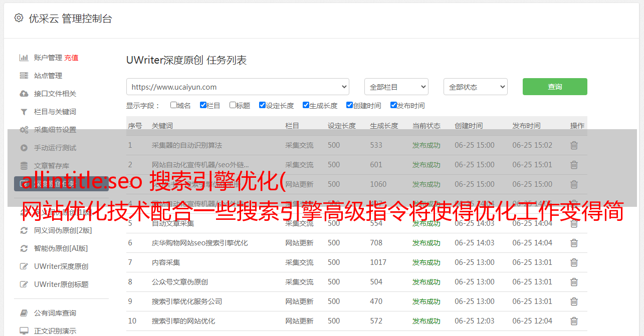Open 站点管理 in the sidebar
The width and height of the screenshot is (644, 336).
point(48,76)
